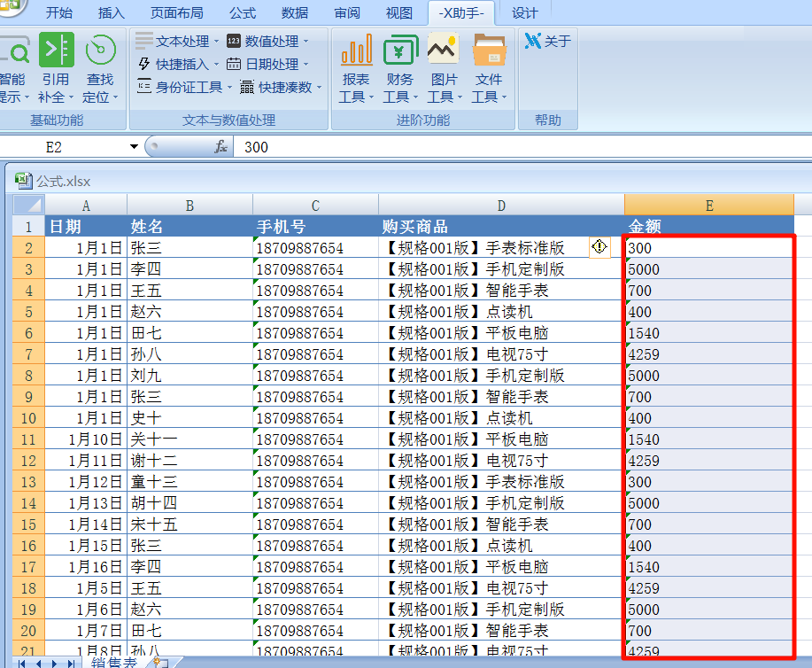Select column C header
The width and height of the screenshot is (812, 668).
coord(315,206)
